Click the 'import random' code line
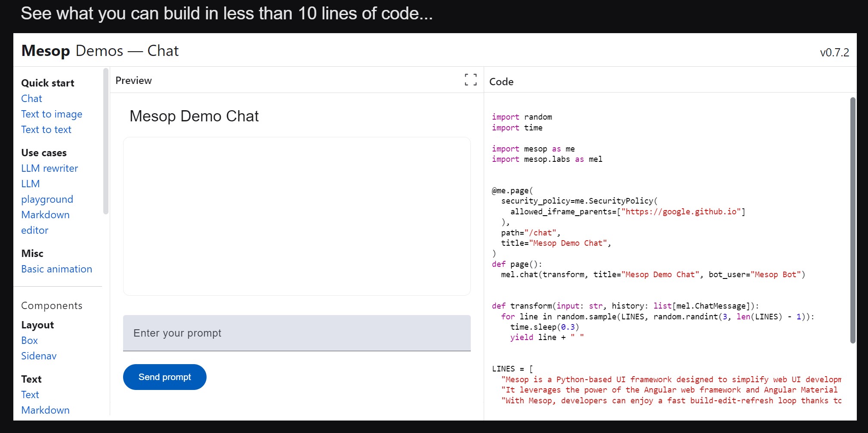The width and height of the screenshot is (868, 433). tap(522, 117)
